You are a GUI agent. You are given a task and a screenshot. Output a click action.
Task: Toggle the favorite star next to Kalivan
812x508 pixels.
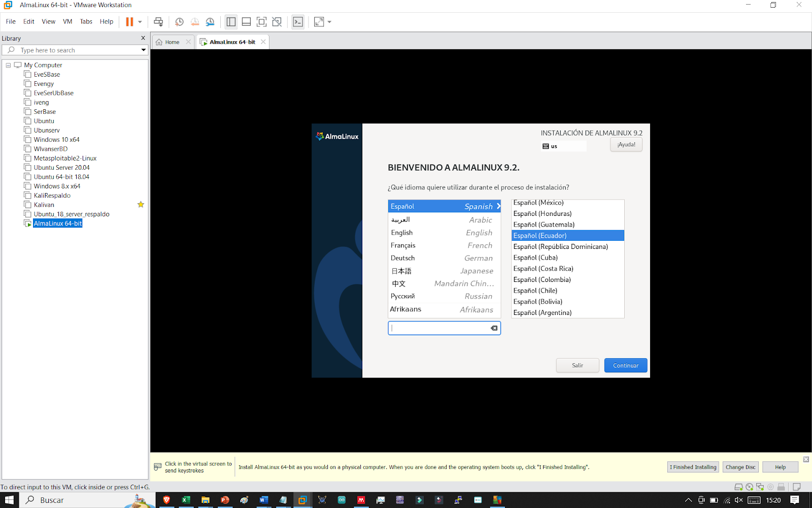[x=141, y=204]
